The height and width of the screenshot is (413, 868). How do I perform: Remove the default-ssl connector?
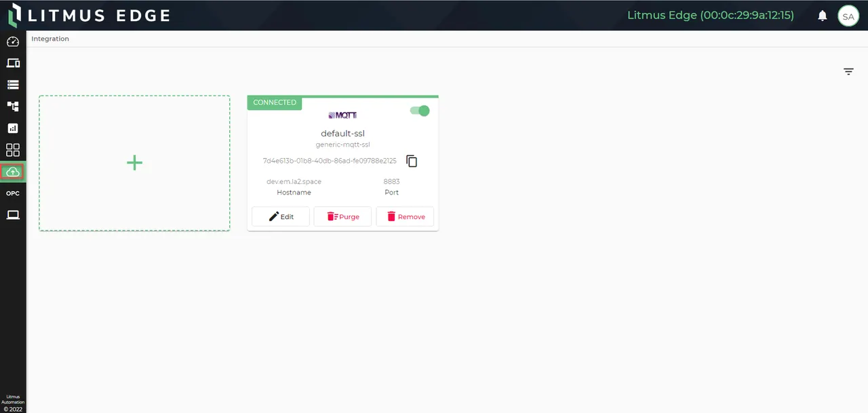click(x=405, y=216)
